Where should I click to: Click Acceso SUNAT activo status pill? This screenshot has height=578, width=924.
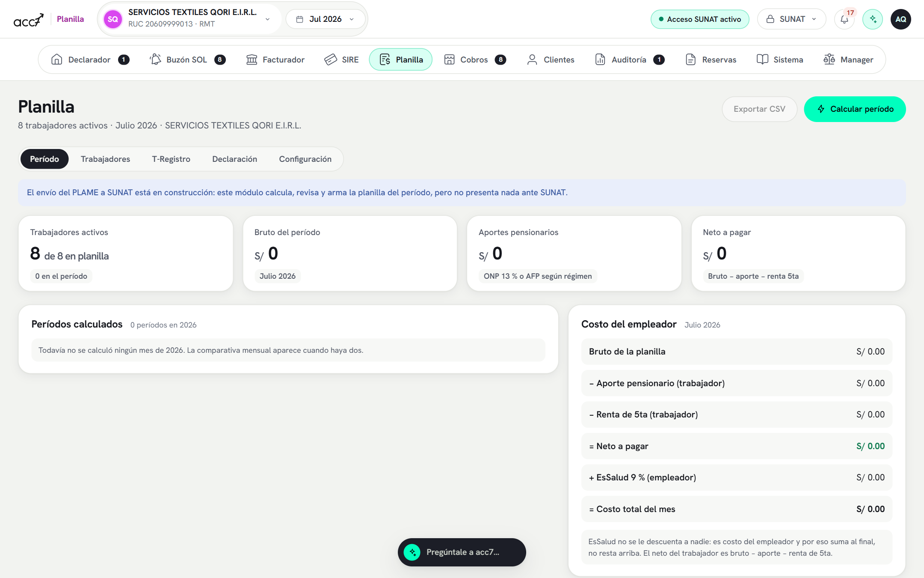pos(700,19)
